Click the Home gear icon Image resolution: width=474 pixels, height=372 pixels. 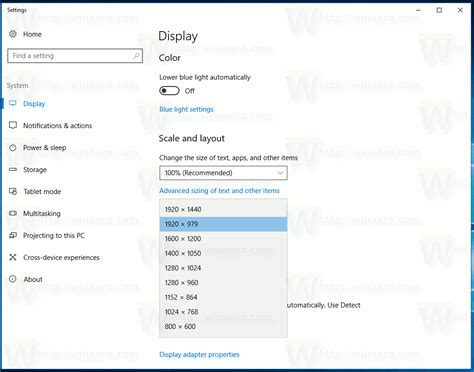13,34
